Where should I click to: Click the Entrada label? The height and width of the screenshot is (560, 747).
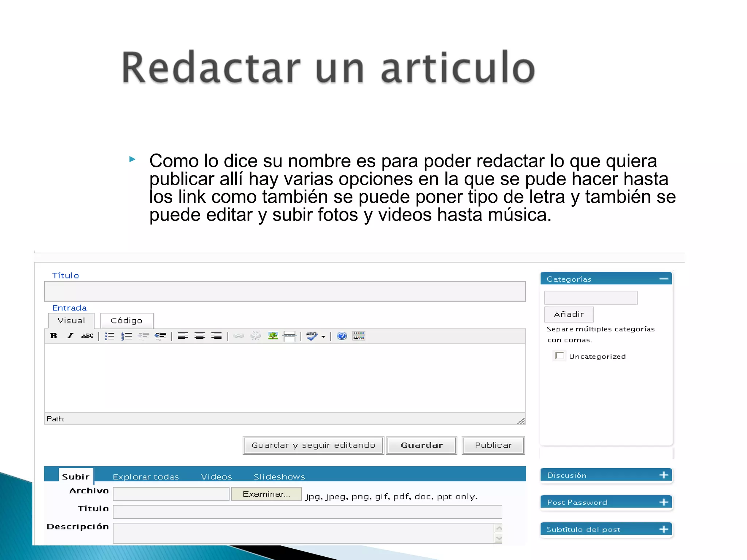(x=69, y=308)
